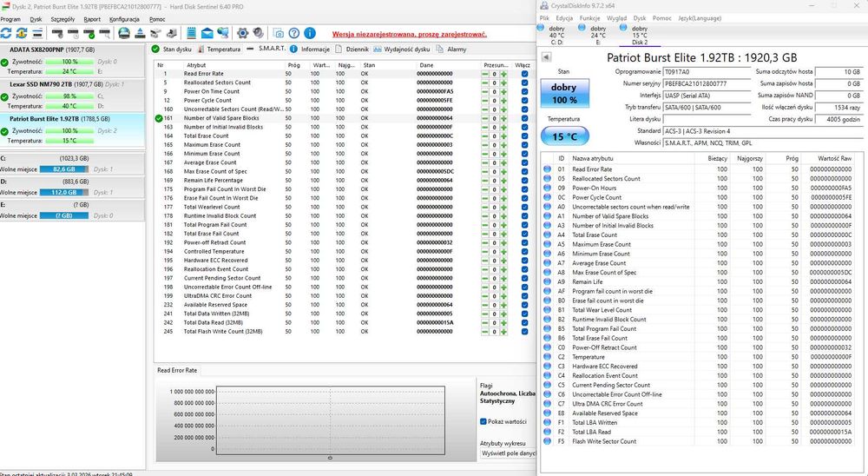The image size is (868, 476).
Task: Open the Funkcje menu in CrystalDiskInfo
Action: pos(589,18)
